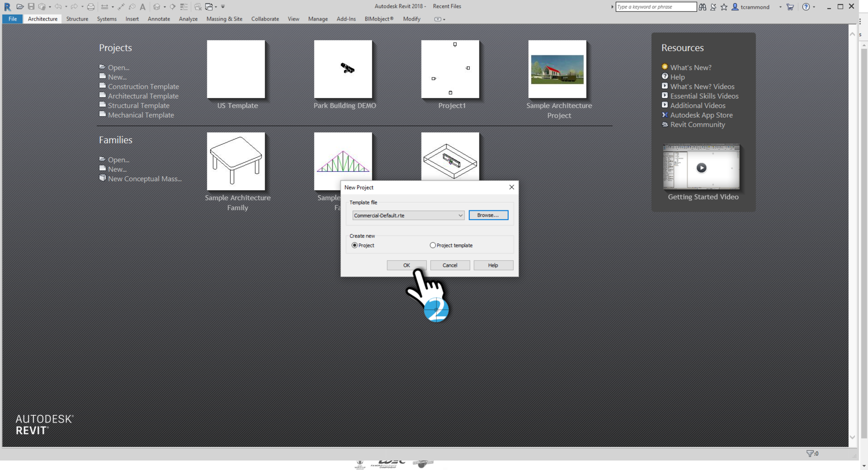The width and height of the screenshot is (868, 470).
Task: Expand the Customize Quick Access Toolbar arrow
Action: (x=223, y=7)
